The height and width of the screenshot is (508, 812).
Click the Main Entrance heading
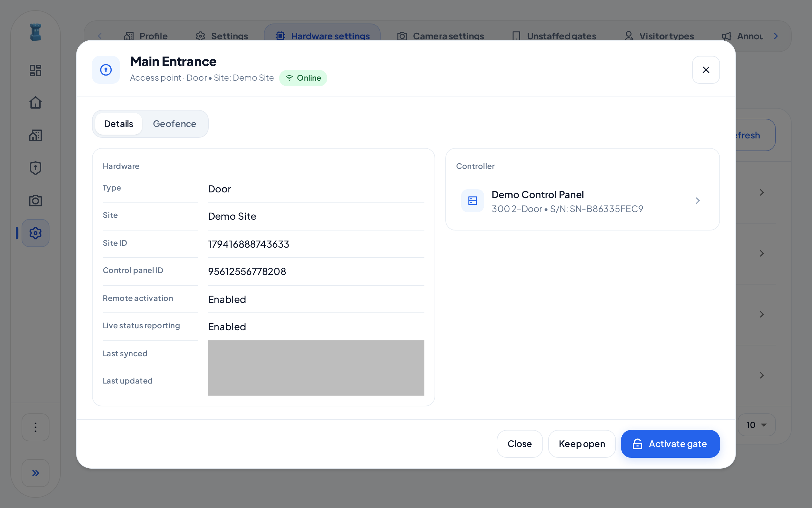(x=173, y=62)
